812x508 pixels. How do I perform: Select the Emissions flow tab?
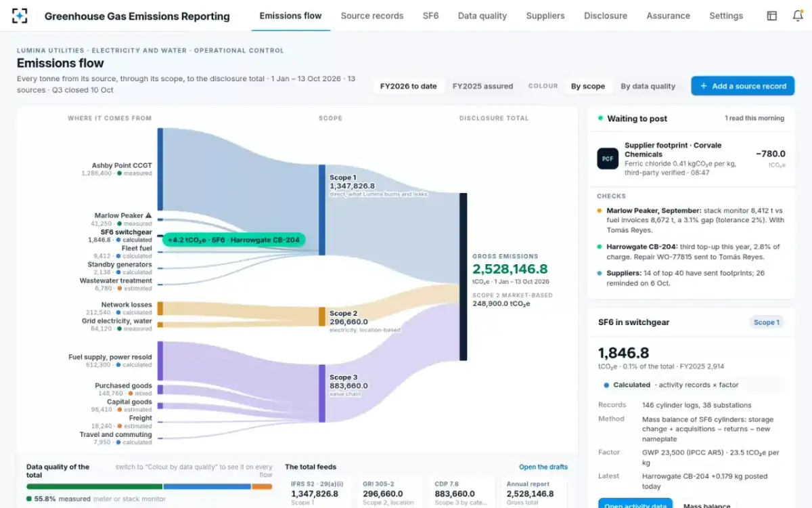[290, 16]
